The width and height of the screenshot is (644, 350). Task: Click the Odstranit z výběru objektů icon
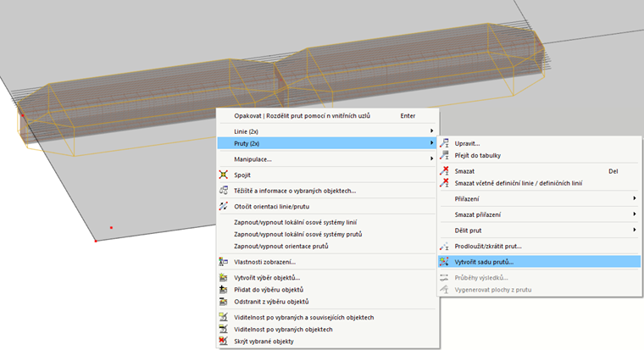224,302
